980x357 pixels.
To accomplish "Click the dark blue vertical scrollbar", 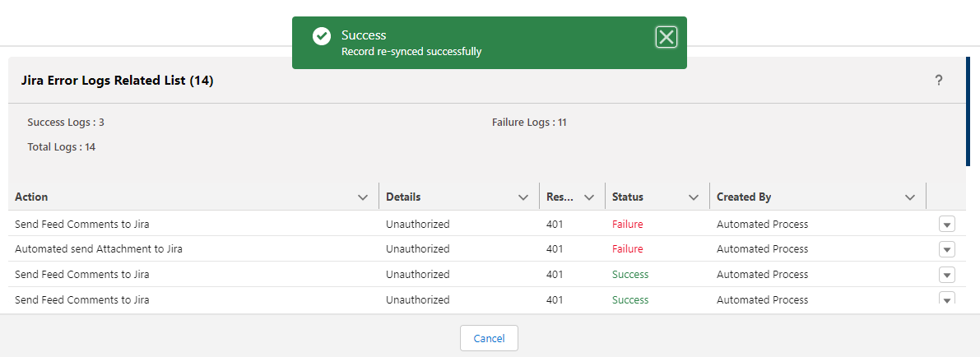I will coord(968,111).
